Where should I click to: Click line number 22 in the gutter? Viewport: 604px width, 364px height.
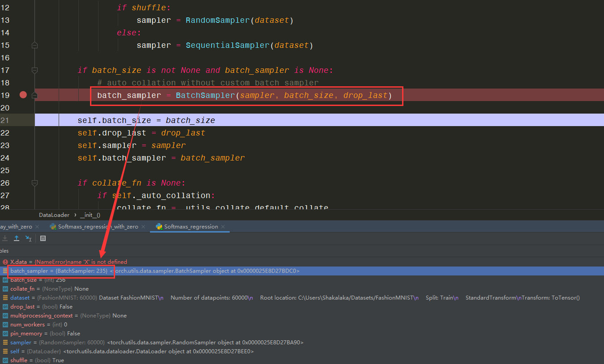point(5,133)
